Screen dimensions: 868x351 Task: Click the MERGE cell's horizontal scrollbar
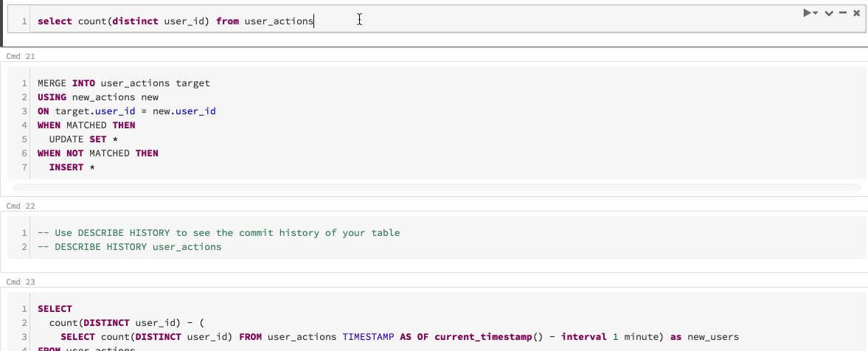(435, 188)
